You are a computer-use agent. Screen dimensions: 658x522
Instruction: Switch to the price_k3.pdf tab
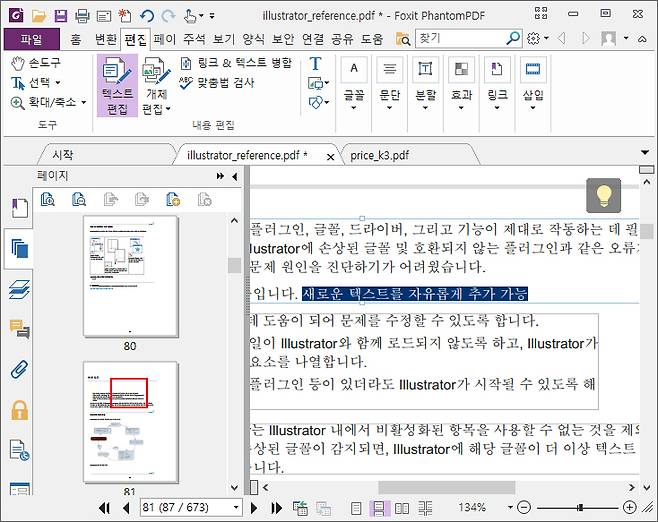coord(379,155)
